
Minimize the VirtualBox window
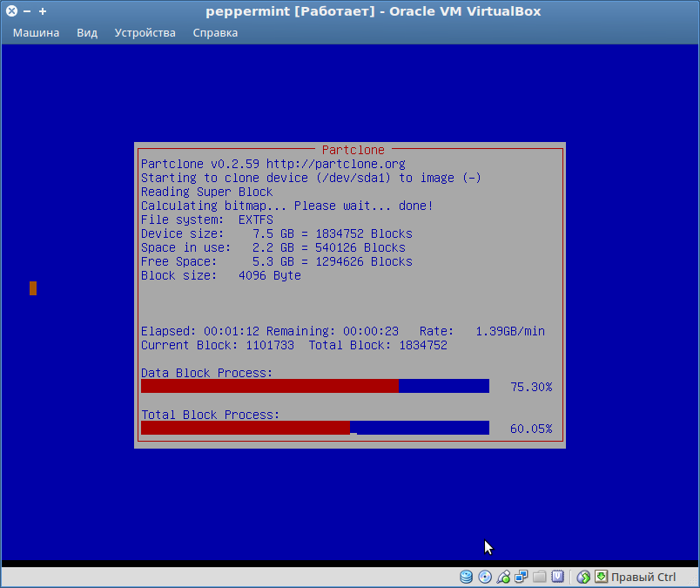[x=27, y=11]
